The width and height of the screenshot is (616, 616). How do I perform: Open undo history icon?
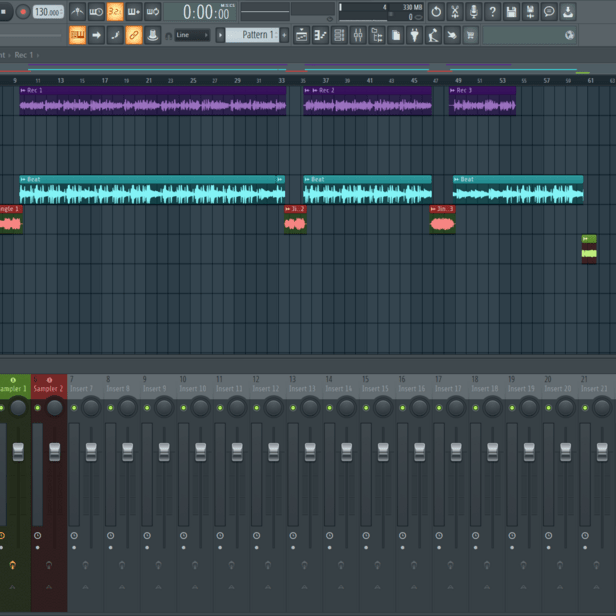(436, 12)
